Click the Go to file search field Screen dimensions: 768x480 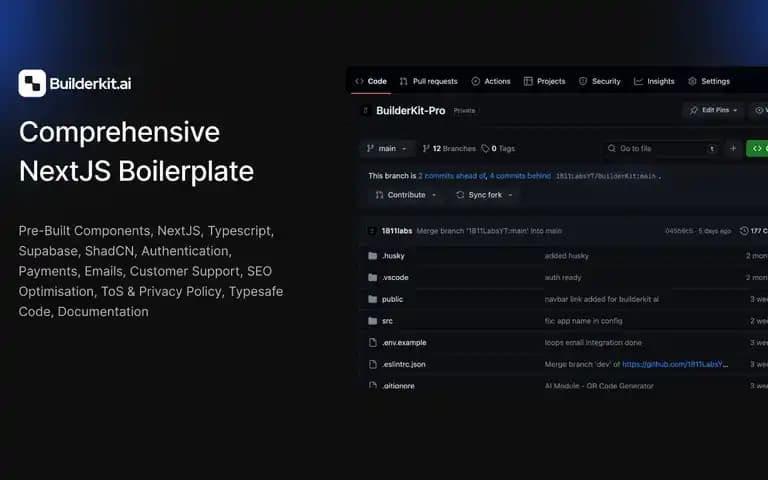click(661, 148)
